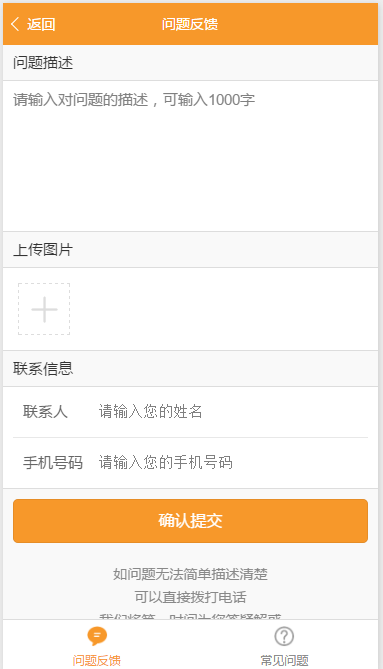Click the 如问题无法简单描述清楚 hint text
Screen dimensions: 383x669
pos(190,574)
